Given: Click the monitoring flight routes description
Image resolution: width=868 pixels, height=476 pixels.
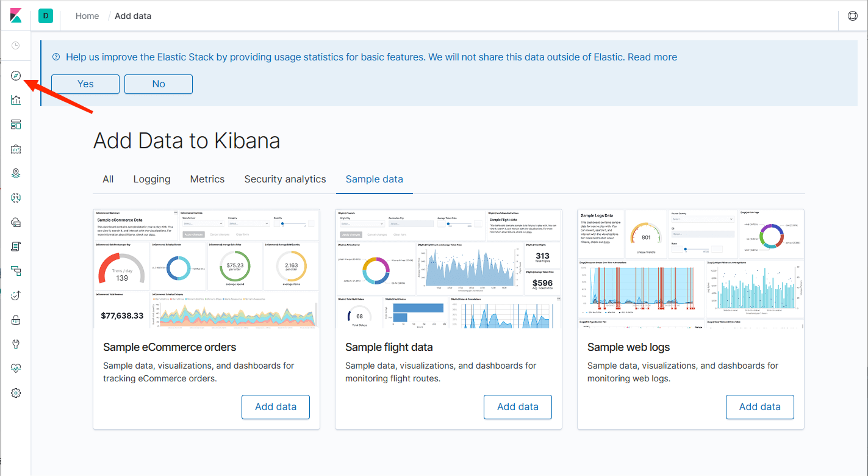Looking at the screenshot, I should tap(441, 372).
